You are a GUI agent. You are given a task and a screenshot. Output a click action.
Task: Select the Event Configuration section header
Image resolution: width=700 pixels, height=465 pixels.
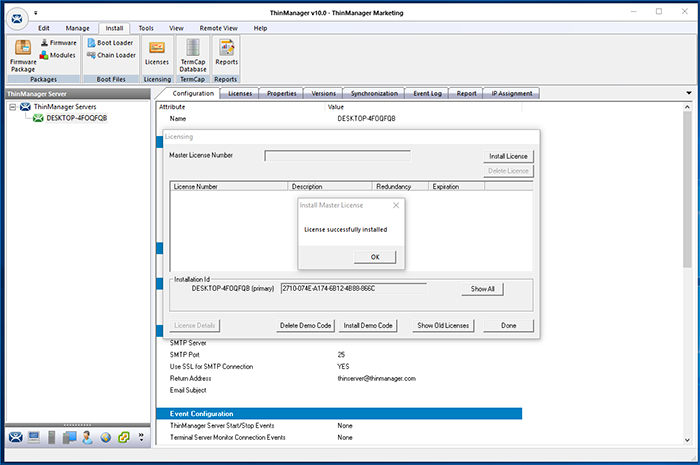coord(339,414)
